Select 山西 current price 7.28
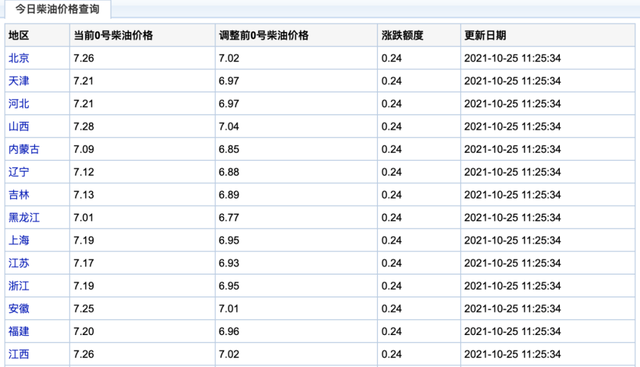This screenshot has width=640, height=367. coord(84,127)
